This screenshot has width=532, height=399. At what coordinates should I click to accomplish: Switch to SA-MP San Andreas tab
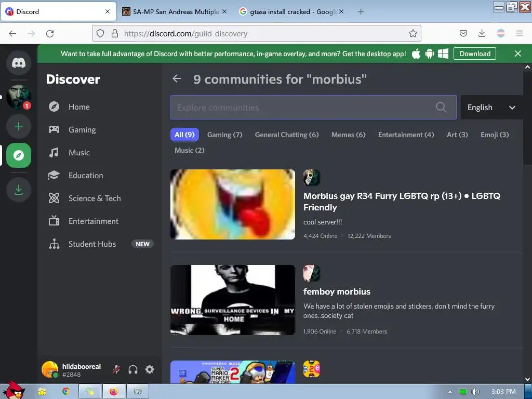[175, 11]
